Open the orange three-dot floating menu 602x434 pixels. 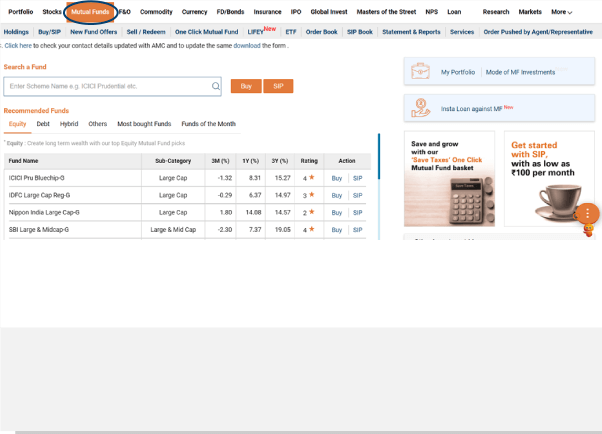click(x=588, y=213)
